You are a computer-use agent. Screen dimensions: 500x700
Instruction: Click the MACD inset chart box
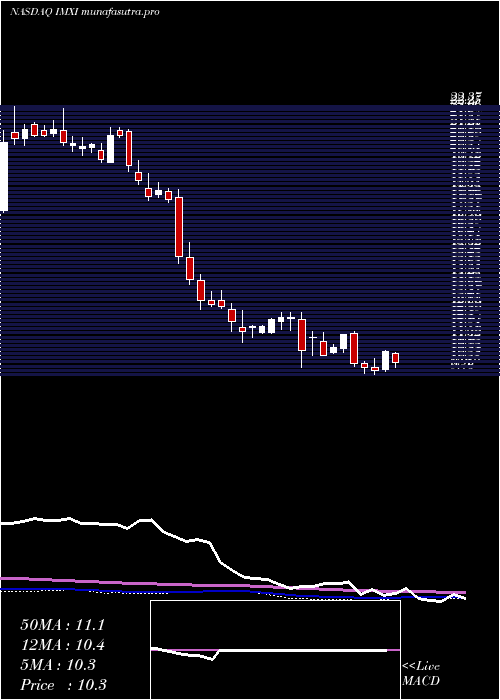click(275, 650)
